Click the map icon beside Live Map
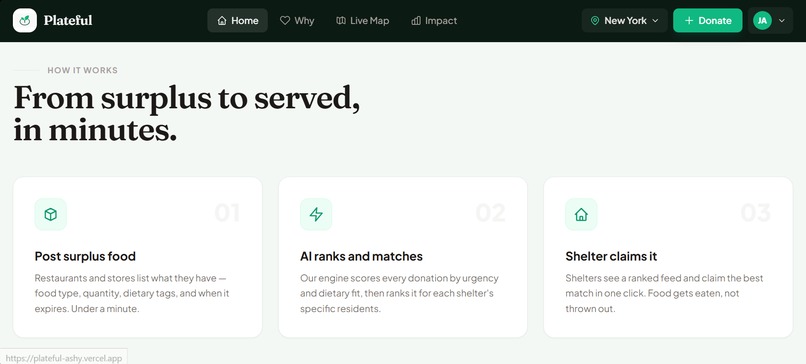This screenshot has height=364, width=806. coord(341,21)
